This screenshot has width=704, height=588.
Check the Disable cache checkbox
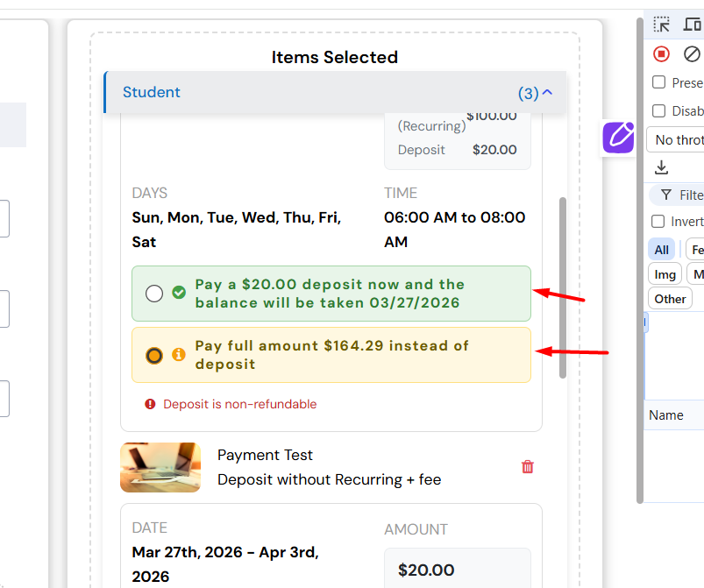tap(659, 111)
